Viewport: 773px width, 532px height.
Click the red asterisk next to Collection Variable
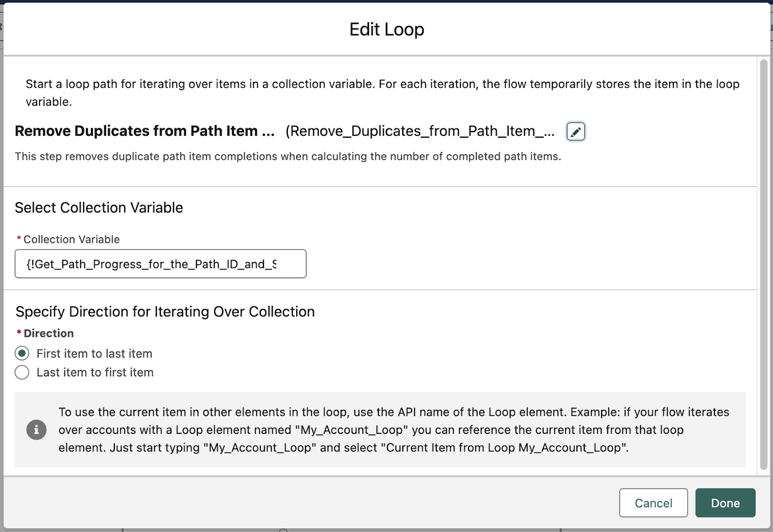click(19, 239)
